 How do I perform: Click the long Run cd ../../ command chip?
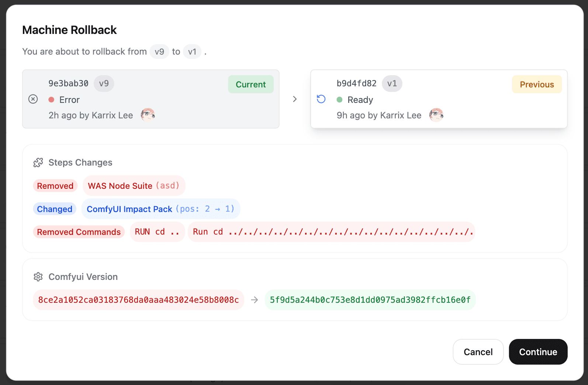(331, 232)
